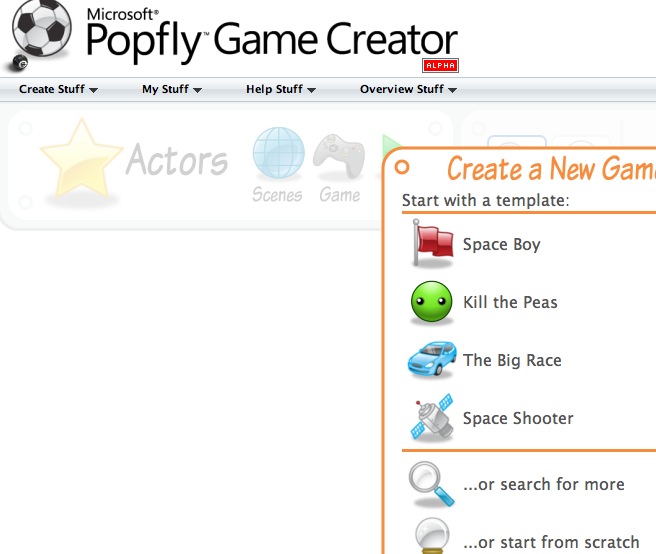Click the satellite Space Shooter icon

point(432,417)
